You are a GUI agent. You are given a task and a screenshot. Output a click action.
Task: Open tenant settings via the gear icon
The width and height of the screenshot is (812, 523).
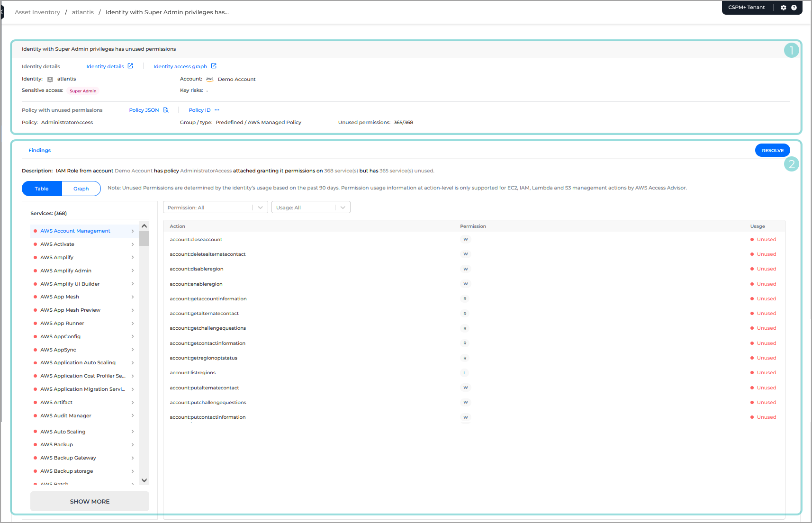click(783, 8)
